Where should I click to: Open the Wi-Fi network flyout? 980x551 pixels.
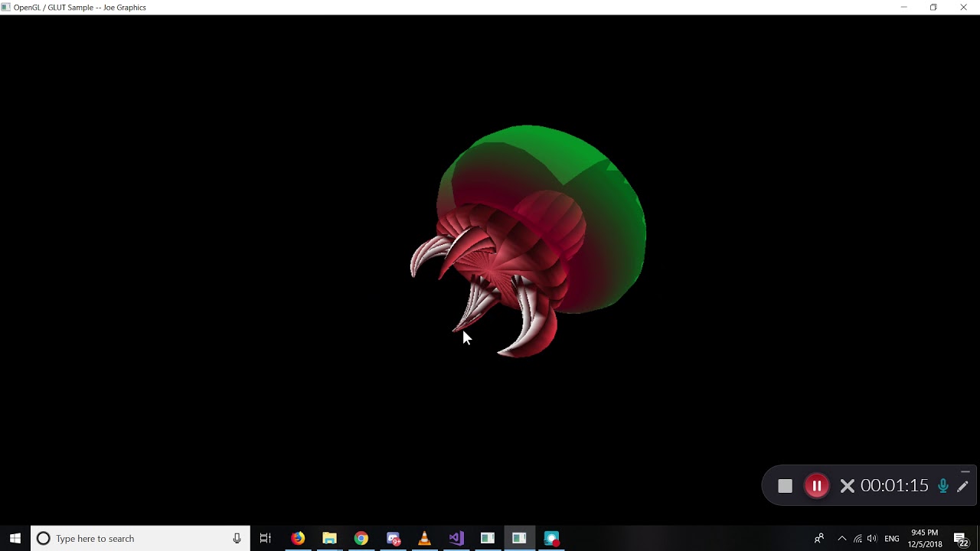pos(857,538)
